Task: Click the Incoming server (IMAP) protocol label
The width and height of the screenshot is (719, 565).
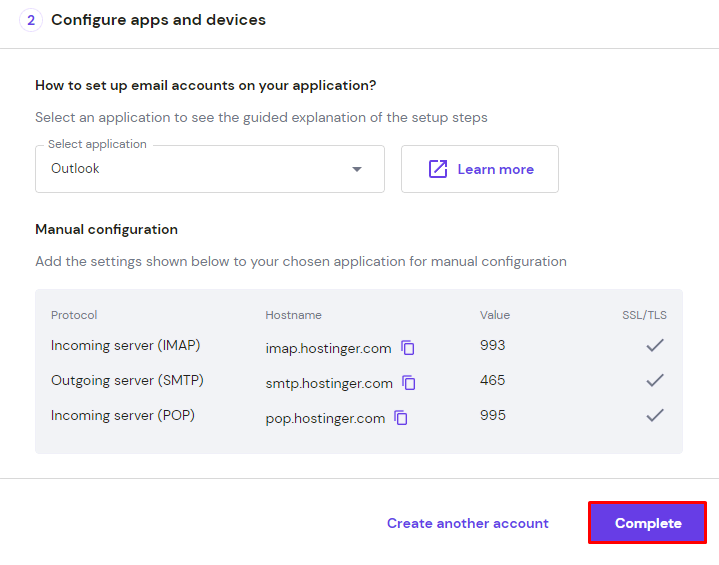Action: tap(126, 345)
